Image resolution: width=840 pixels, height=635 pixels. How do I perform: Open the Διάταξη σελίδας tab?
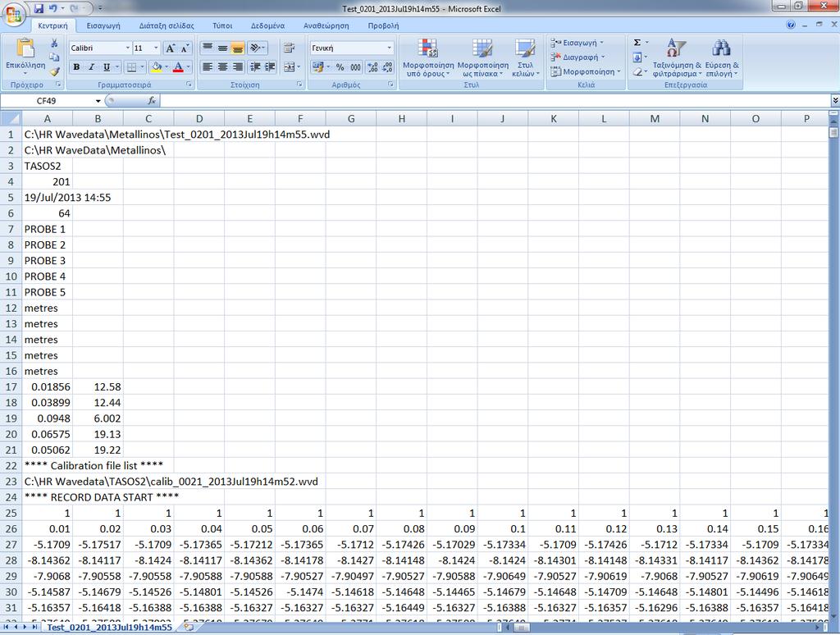(167, 25)
